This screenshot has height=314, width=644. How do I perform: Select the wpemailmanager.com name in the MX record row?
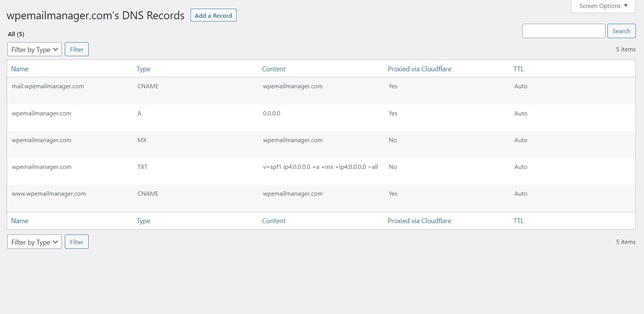[x=41, y=140]
